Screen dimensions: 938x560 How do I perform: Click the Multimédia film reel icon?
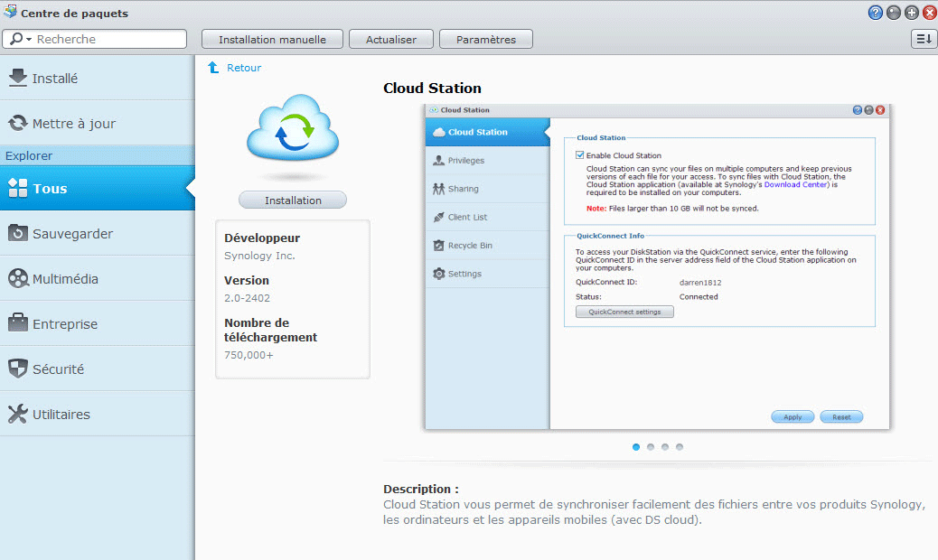tap(18, 278)
